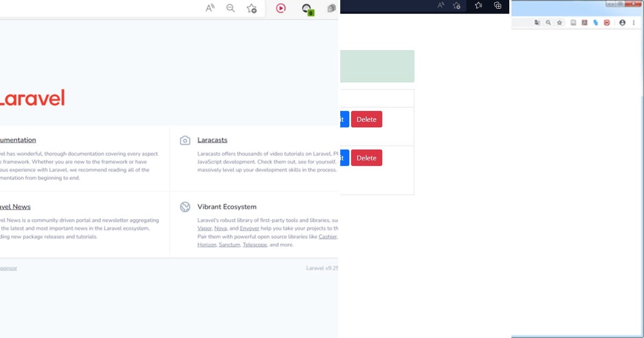The width and height of the screenshot is (644, 338).
Task: Activate Read aloud in the Edge toolbar
Action: point(209,8)
